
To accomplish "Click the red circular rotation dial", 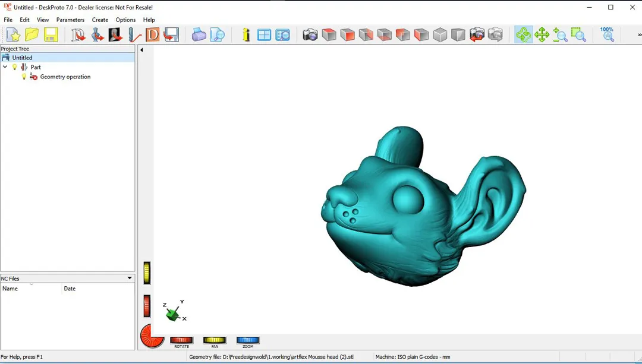I will [152, 335].
